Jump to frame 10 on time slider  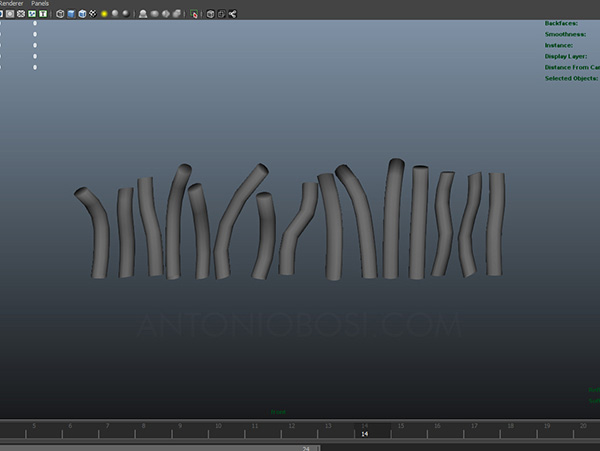click(218, 426)
